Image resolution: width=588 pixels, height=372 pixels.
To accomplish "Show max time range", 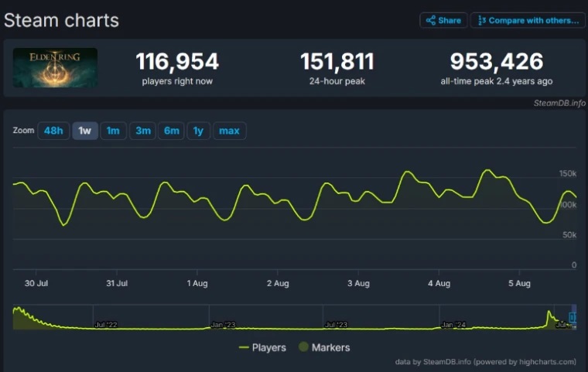I will click(x=229, y=131).
